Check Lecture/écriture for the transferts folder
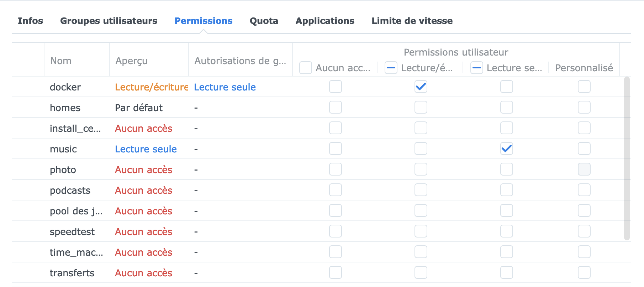Image resolution: width=644 pixels, height=287 pixels. (x=421, y=272)
